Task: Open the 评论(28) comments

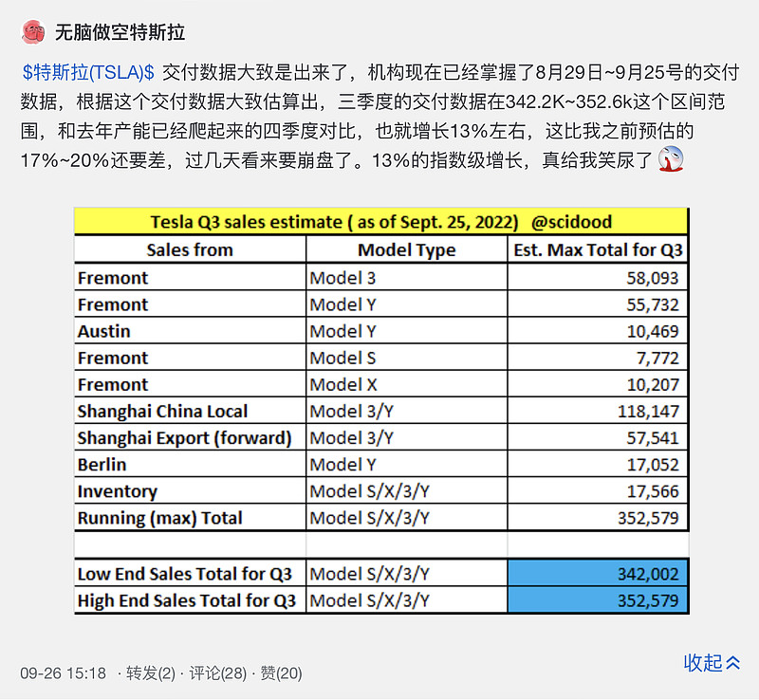Action: click(218, 673)
